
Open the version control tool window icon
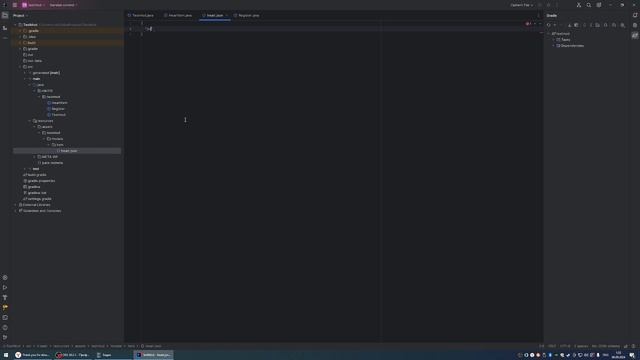point(5,338)
